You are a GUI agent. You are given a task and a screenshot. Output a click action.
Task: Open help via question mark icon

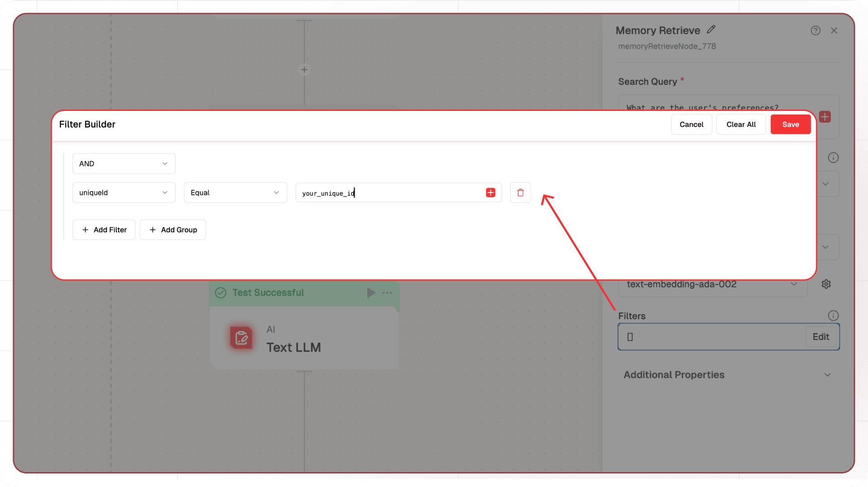point(815,31)
